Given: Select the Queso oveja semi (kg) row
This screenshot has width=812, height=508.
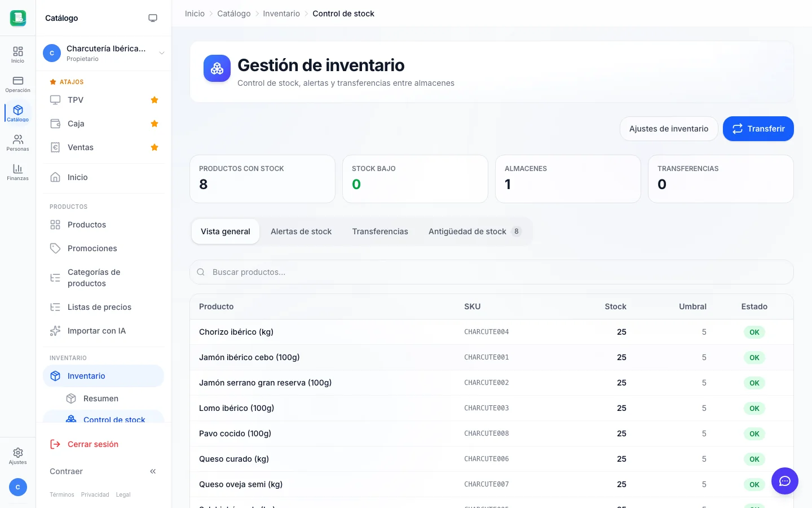Looking at the screenshot, I should pos(492,484).
